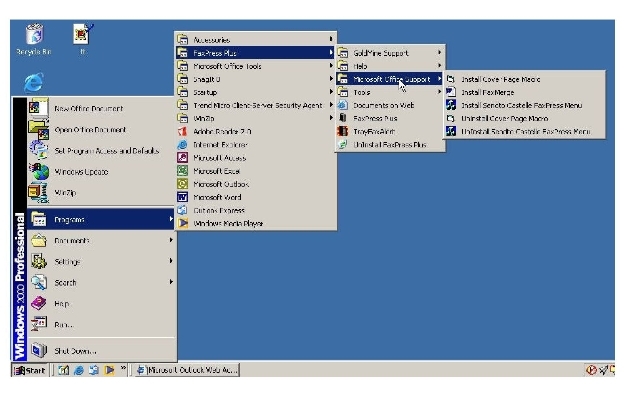Expand the FaxPress Tools submenu
The image size is (627, 399).
pos(390,92)
